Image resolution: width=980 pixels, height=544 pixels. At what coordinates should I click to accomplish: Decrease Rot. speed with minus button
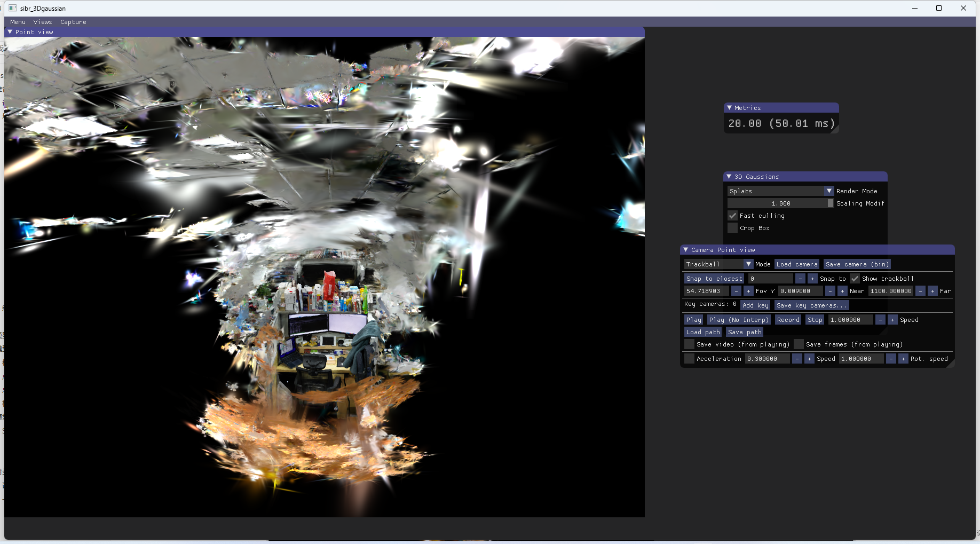[x=891, y=359]
